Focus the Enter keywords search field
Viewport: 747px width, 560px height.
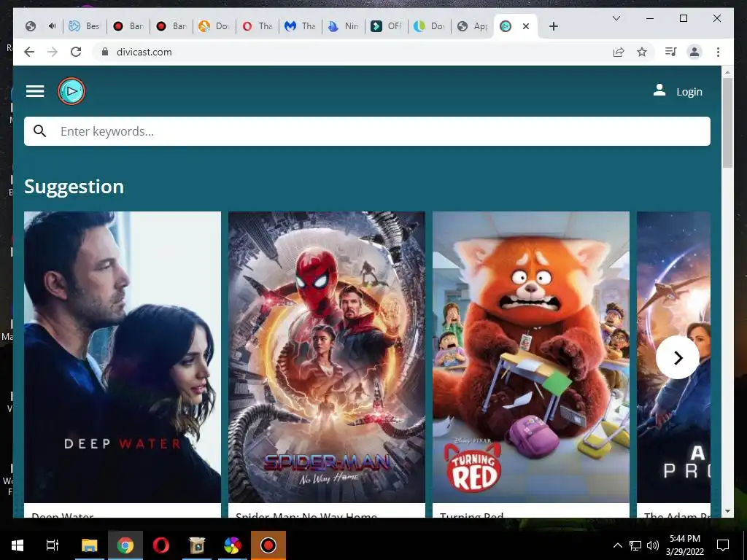tap(367, 131)
